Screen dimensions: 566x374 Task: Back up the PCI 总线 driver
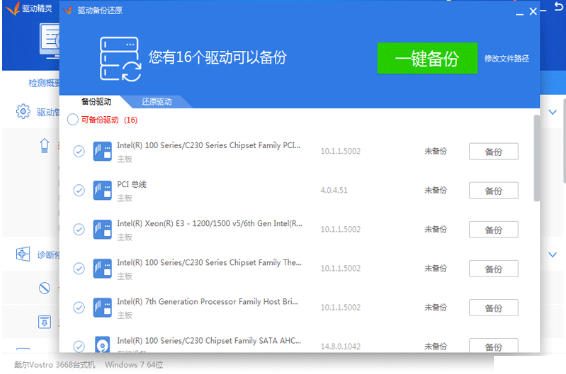click(x=493, y=191)
